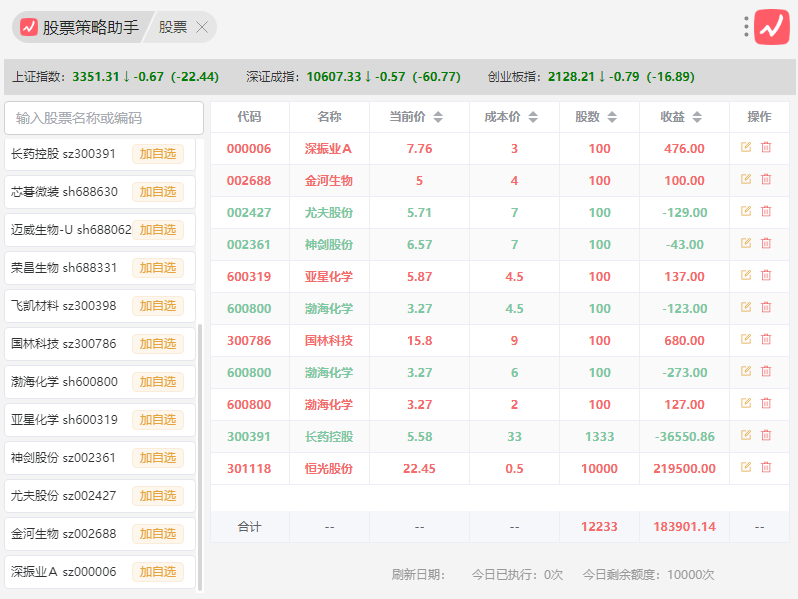Screen dimensions: 798x599
Task: Add 迈威生物-U sh688062 to watchlist
Action: click(158, 230)
